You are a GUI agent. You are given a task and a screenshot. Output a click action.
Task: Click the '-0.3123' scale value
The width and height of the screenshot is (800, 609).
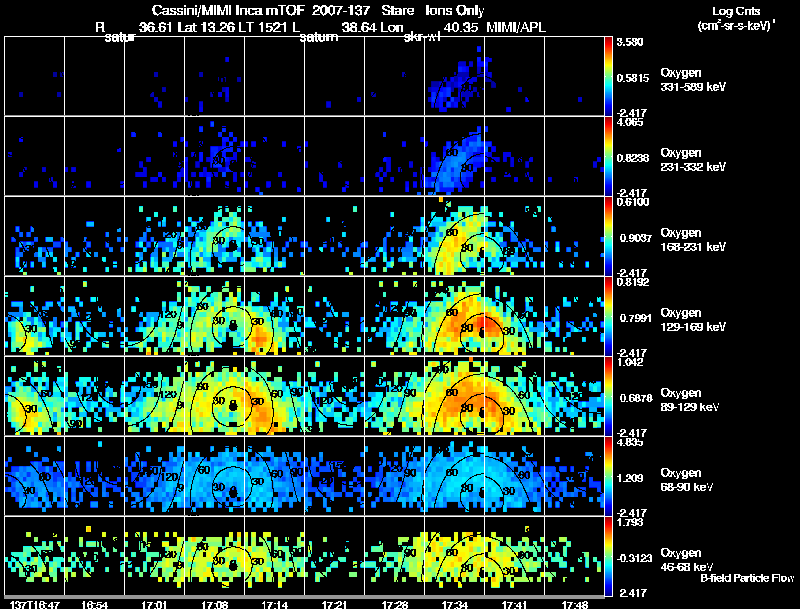[x=634, y=558]
